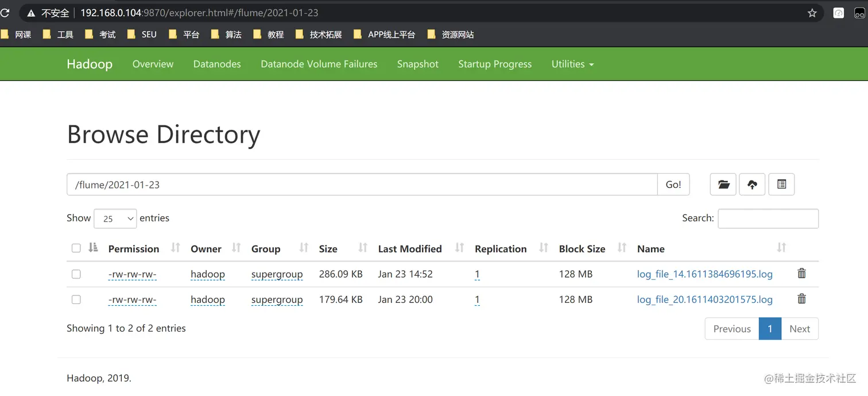The height and width of the screenshot is (396, 868).
Task: Switch to the Snapshot page
Action: tap(418, 64)
